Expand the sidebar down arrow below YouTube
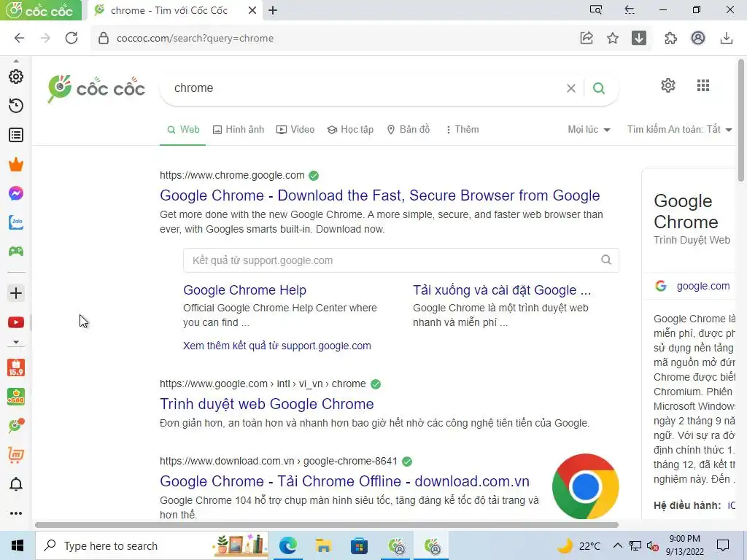This screenshot has width=747, height=560. [16, 342]
